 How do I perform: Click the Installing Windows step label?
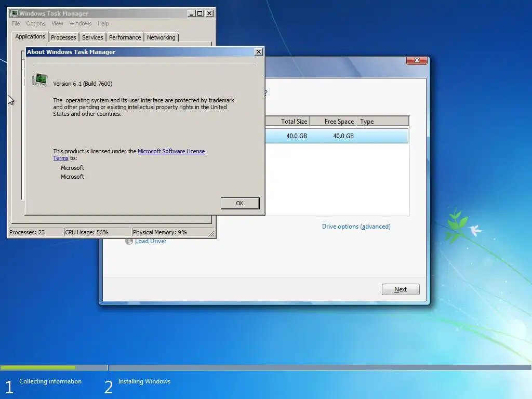tap(144, 381)
